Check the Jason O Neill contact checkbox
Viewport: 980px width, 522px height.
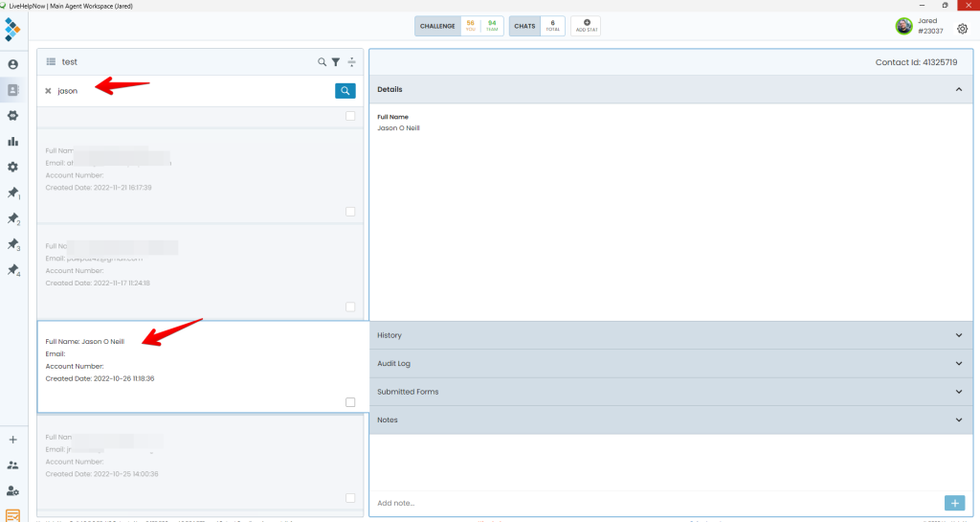click(x=350, y=402)
